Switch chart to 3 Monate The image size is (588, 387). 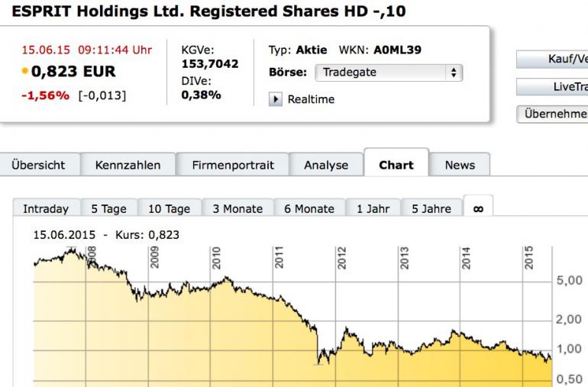point(237,208)
